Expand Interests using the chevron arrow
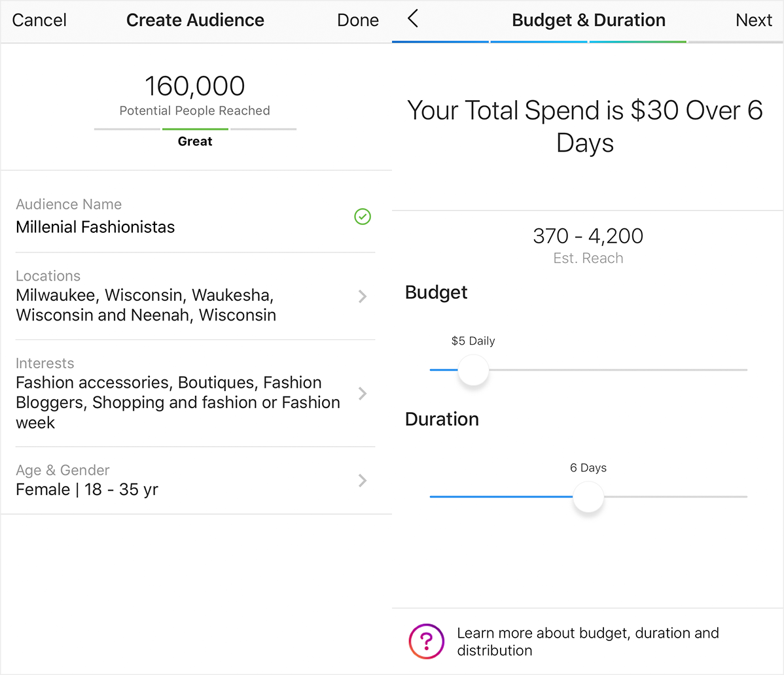This screenshot has width=784, height=675. [x=363, y=393]
